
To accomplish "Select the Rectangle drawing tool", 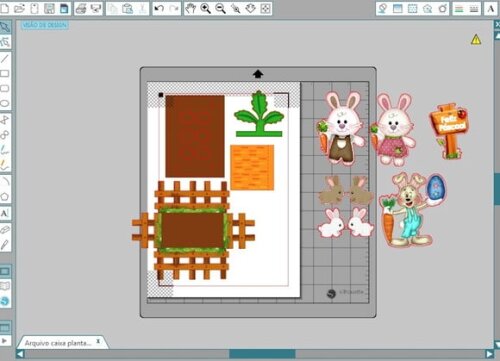I will (5, 74).
